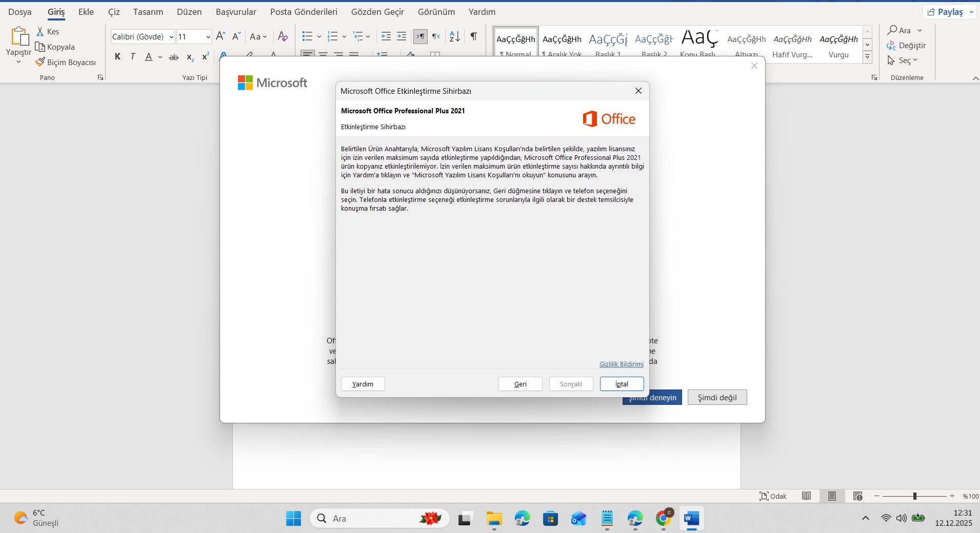Apply the Hafif Vurg... style thumbnail

coord(792,45)
